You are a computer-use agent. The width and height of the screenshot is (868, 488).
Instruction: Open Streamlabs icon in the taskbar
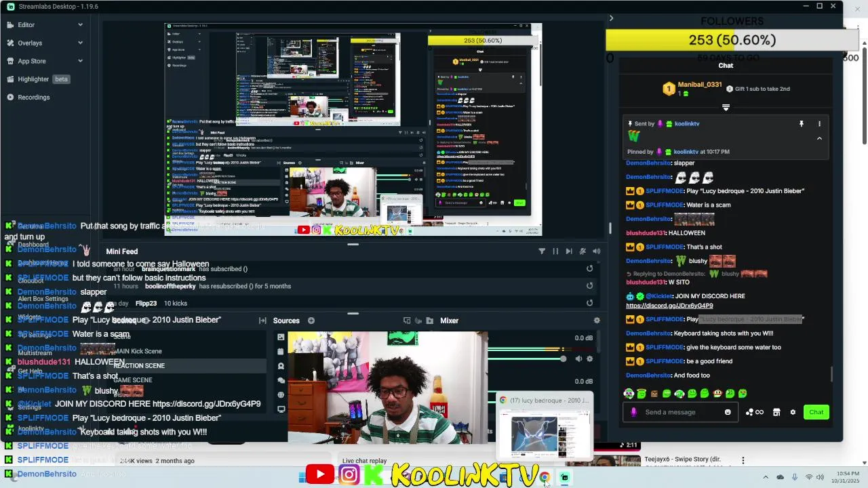(564, 477)
